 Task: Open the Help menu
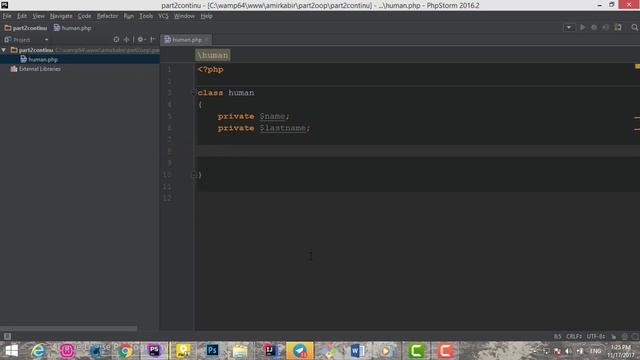click(207, 16)
